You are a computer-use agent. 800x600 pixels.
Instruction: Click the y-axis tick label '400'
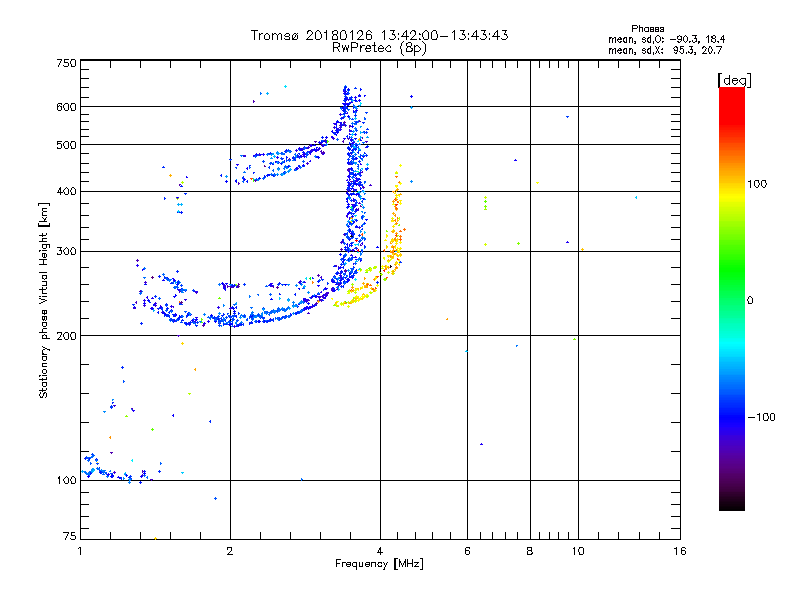click(66, 191)
